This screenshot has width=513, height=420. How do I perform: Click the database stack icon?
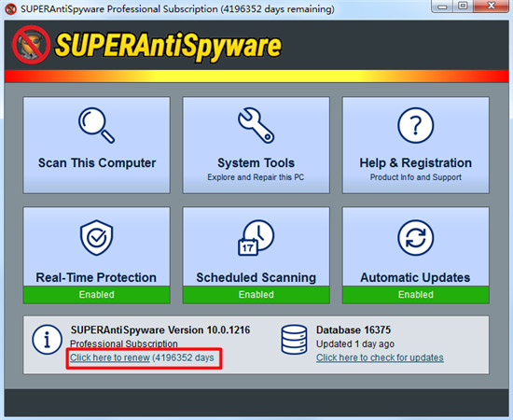[294, 340]
